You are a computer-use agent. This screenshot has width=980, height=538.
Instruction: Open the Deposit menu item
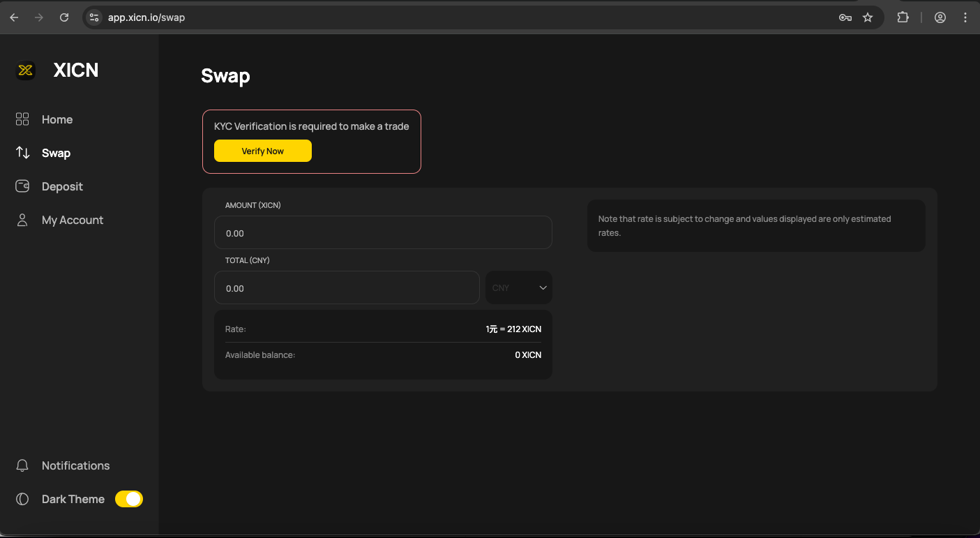pos(62,186)
